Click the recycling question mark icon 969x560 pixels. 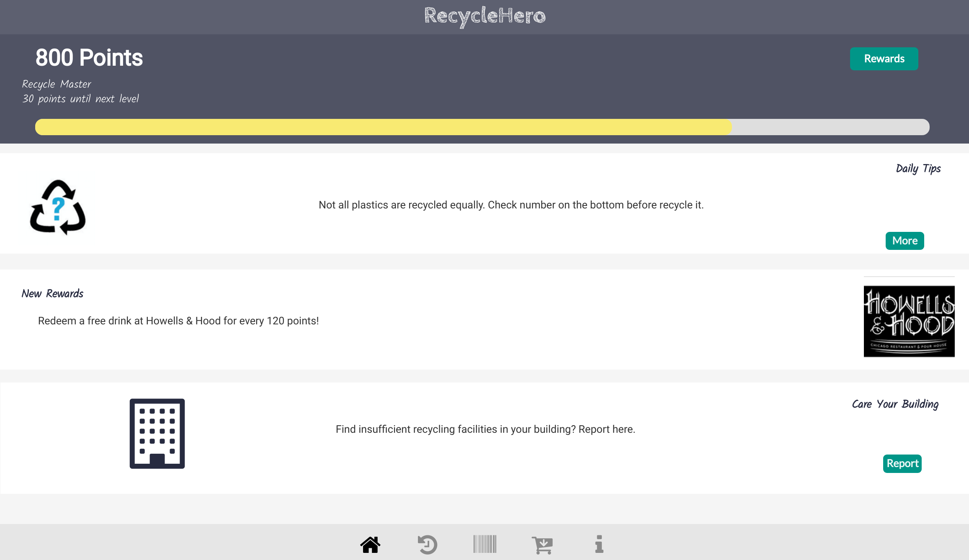(58, 207)
